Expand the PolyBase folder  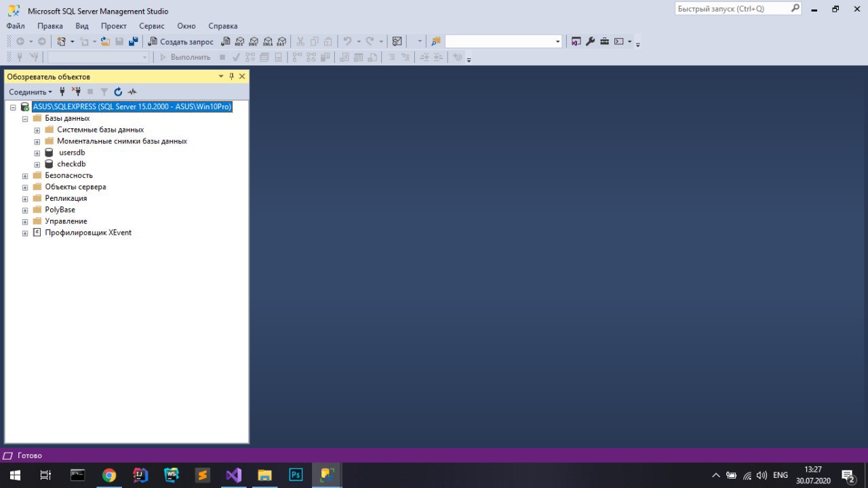coord(25,210)
